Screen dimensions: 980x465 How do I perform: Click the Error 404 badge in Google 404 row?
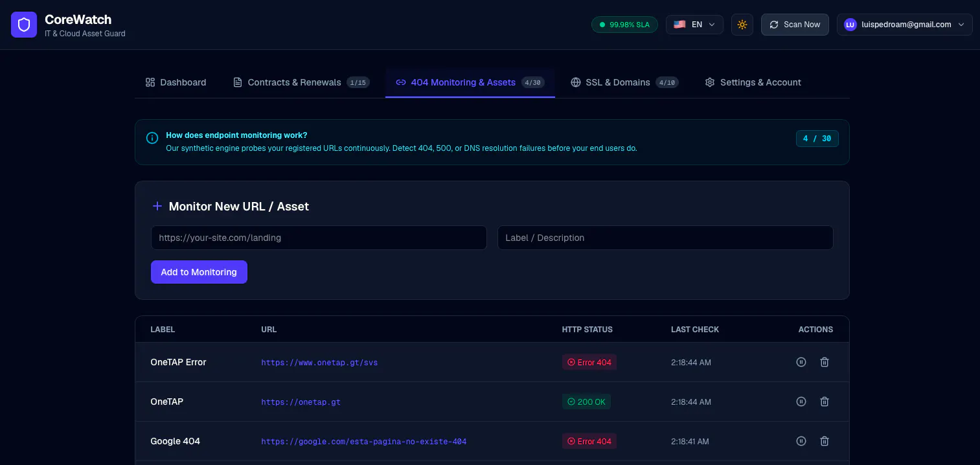(x=589, y=441)
